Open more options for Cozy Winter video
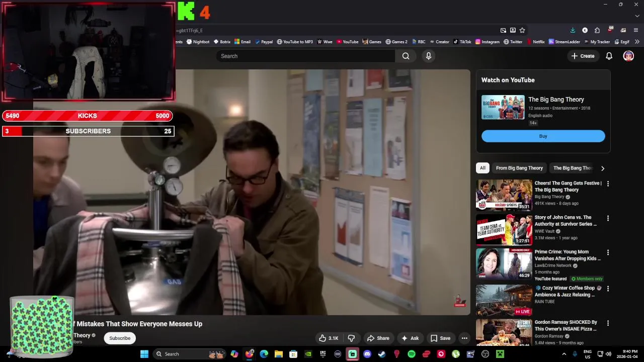644x362 pixels. click(608, 289)
